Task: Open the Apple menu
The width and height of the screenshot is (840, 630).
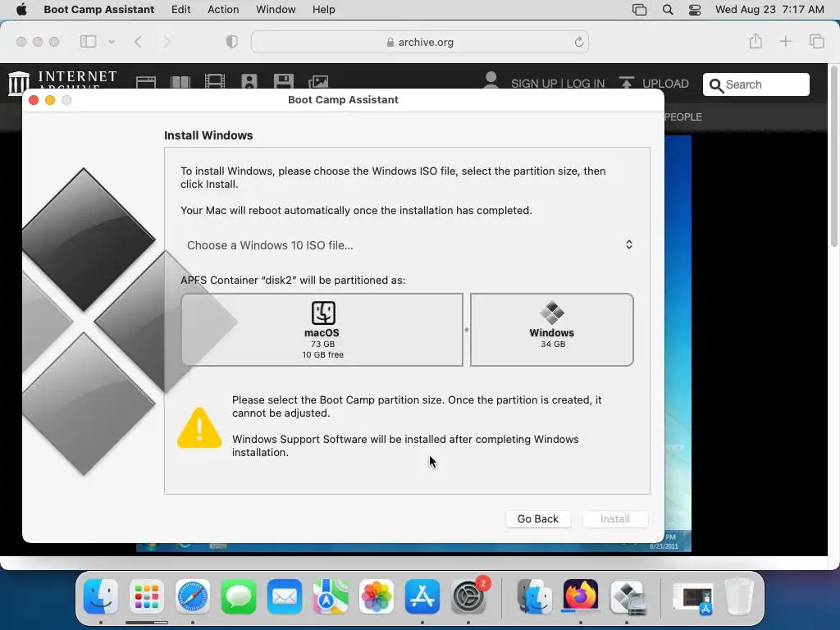Action: tap(21, 10)
